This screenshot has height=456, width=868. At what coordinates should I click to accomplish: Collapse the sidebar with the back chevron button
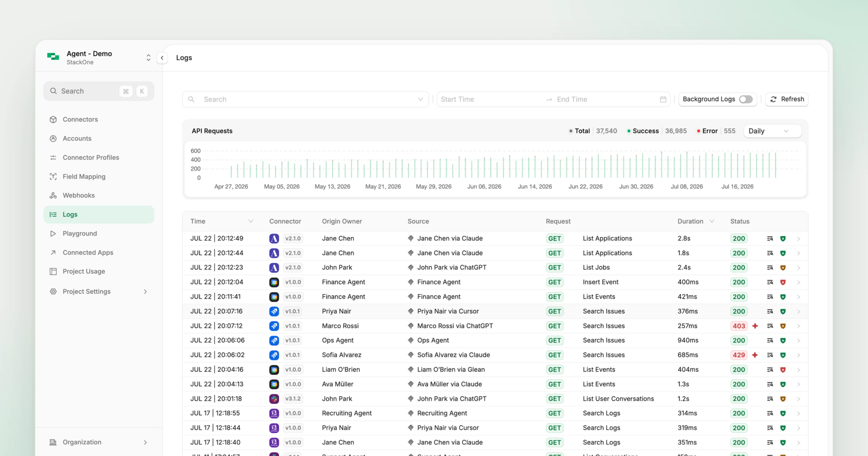[162, 58]
